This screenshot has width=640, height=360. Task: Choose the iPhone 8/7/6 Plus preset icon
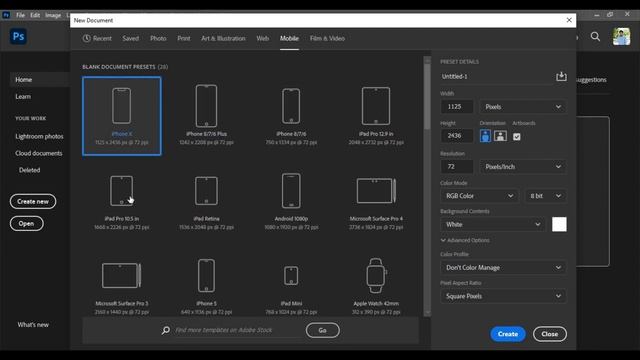pyautogui.click(x=206, y=106)
